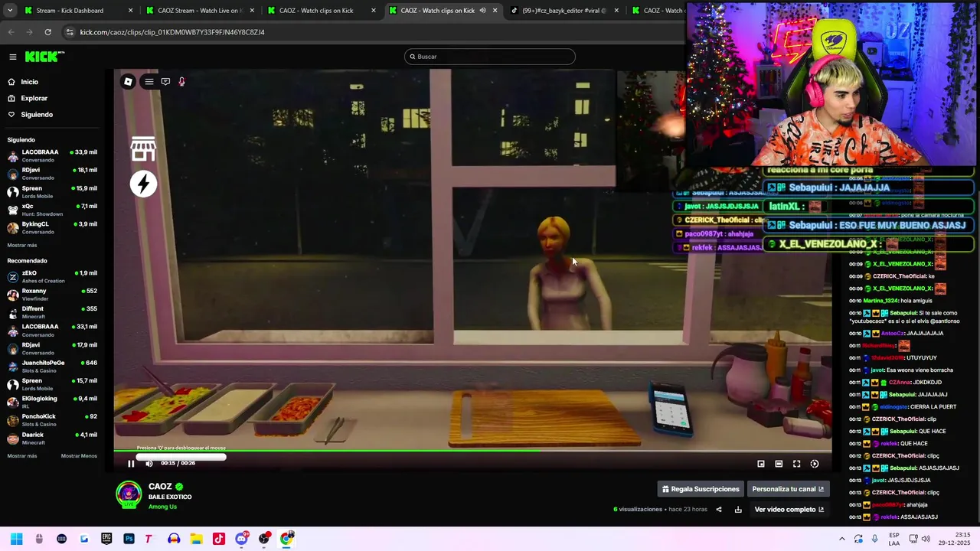Open the Kick hamburger sidebar menu

coord(13,57)
